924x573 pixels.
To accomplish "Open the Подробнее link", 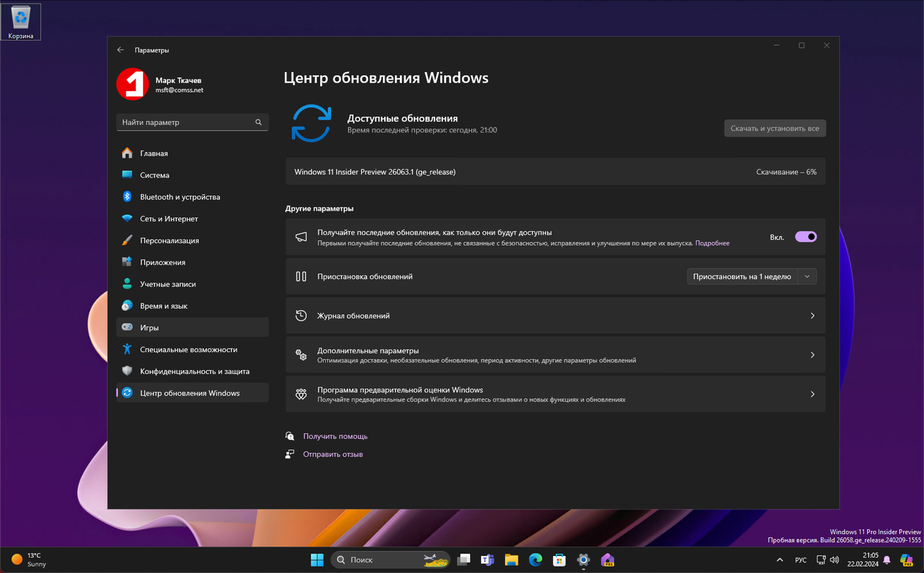I will click(712, 243).
